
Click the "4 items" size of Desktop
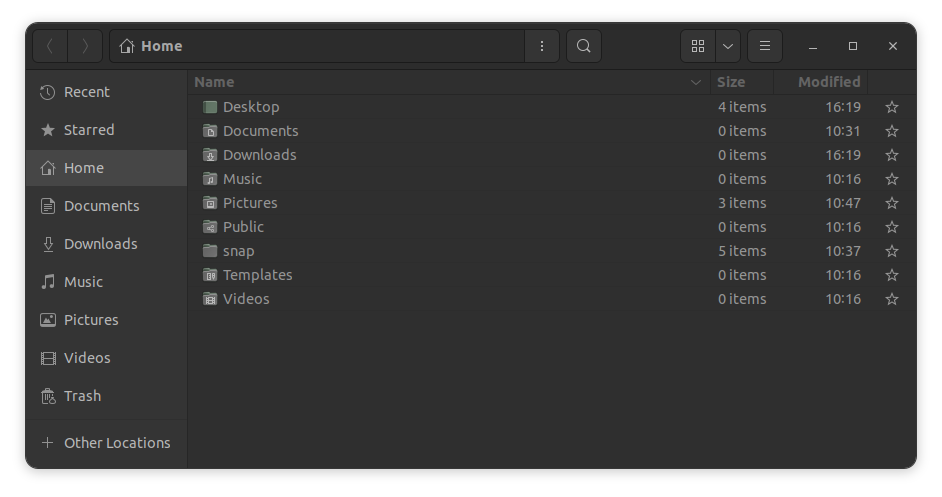point(742,107)
